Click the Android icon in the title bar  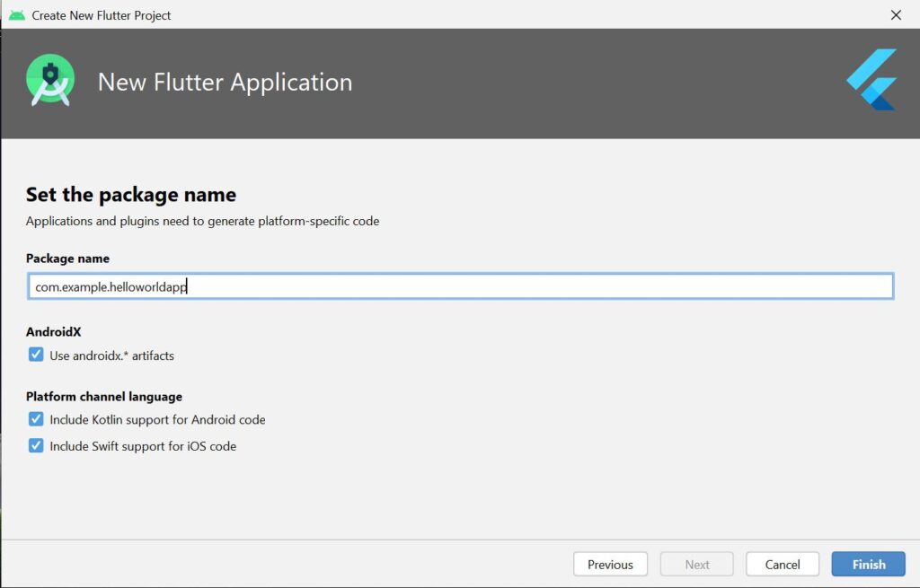(17, 15)
